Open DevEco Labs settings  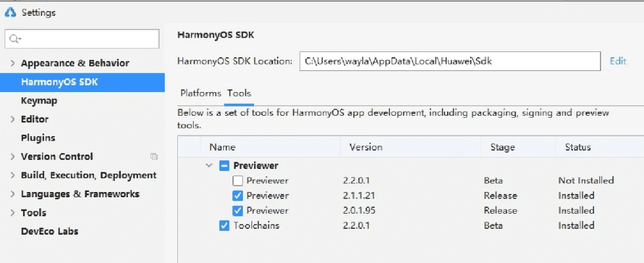49,231
